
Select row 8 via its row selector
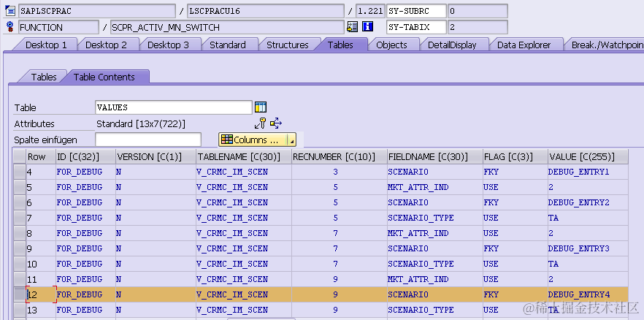tap(19, 233)
